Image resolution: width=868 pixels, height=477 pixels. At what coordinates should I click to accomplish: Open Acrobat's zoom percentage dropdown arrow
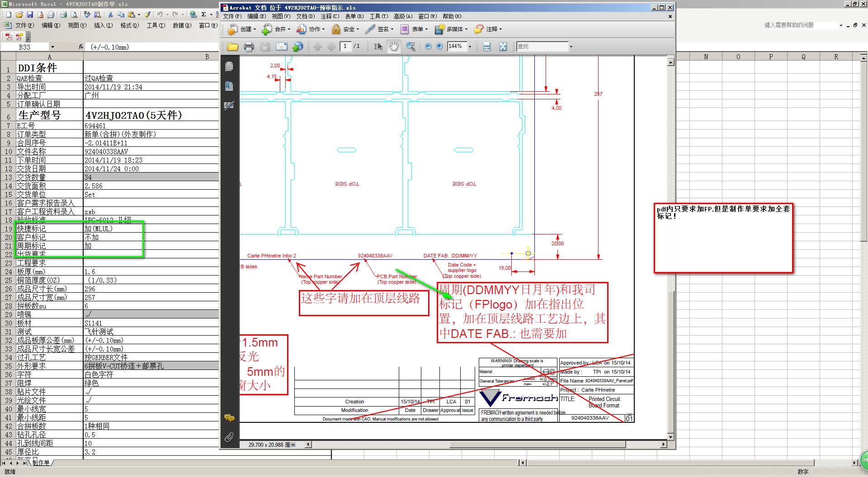coord(470,47)
